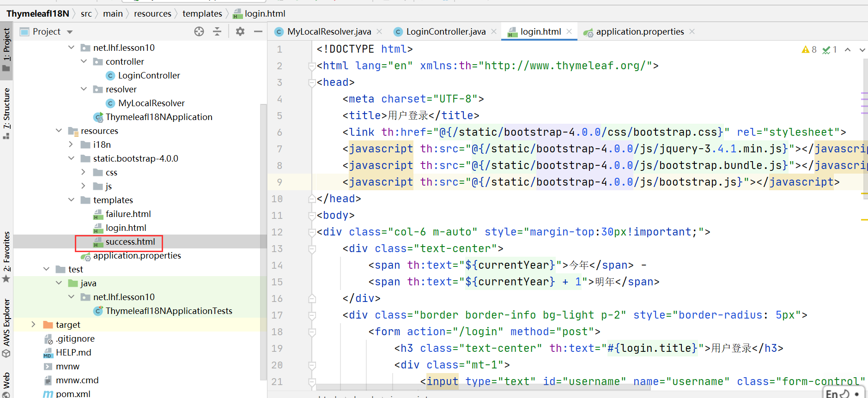868x398 pixels.
Task: Expand the i18n folder
Action: coord(71,145)
